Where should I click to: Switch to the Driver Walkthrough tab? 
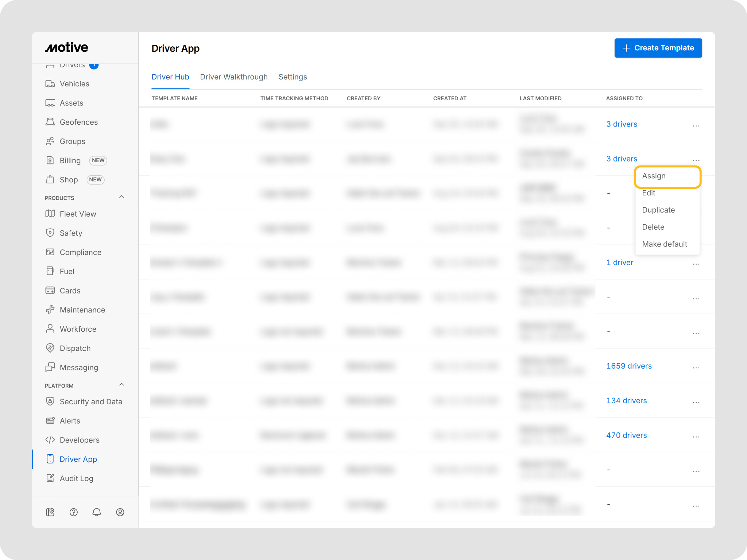[x=233, y=77]
